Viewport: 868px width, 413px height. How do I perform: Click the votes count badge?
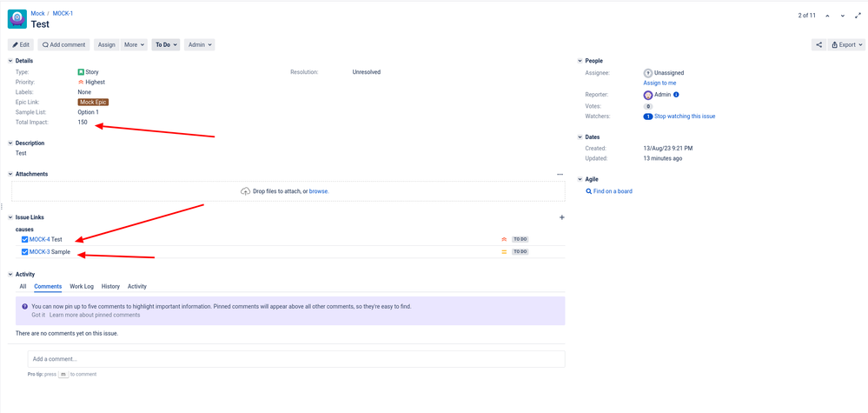(647, 106)
